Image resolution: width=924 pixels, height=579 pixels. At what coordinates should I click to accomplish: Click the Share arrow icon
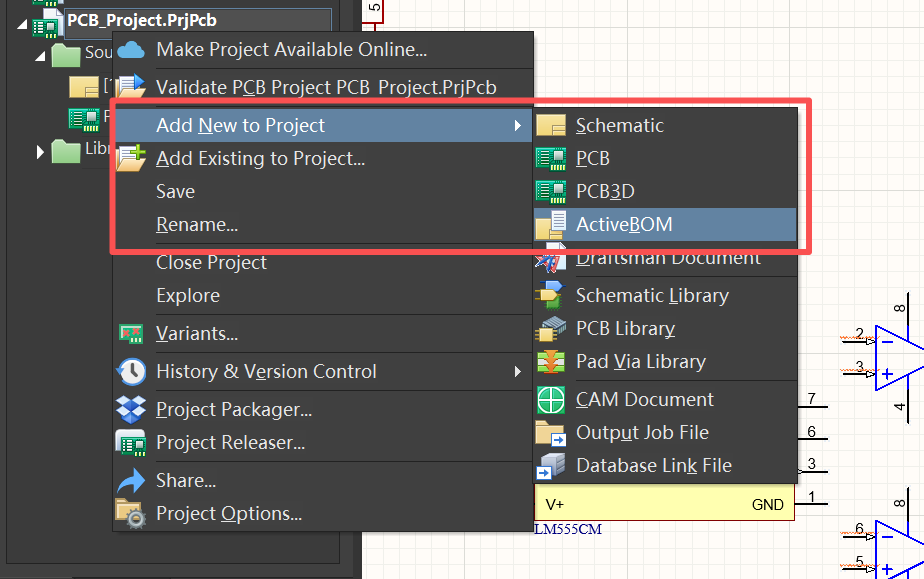pos(131,481)
